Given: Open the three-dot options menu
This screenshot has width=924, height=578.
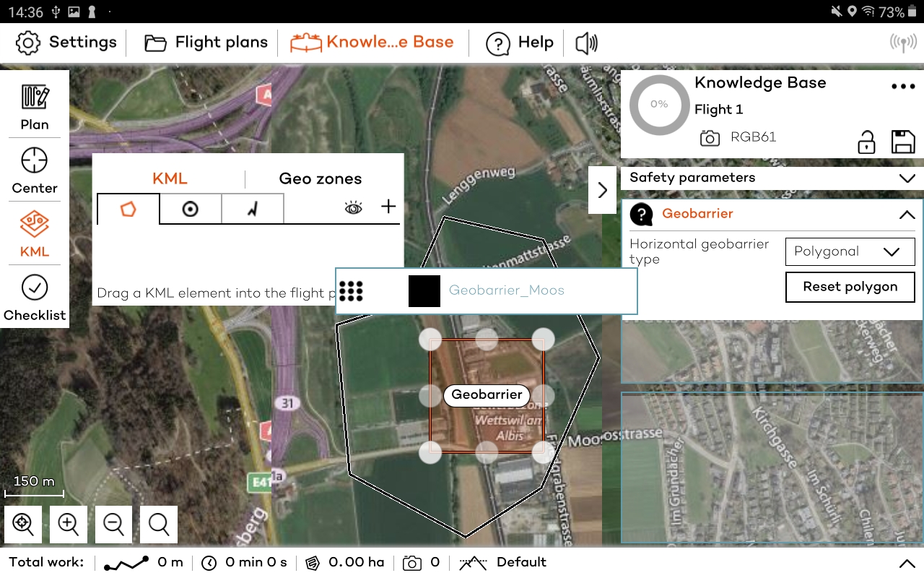Looking at the screenshot, I should pos(902,85).
